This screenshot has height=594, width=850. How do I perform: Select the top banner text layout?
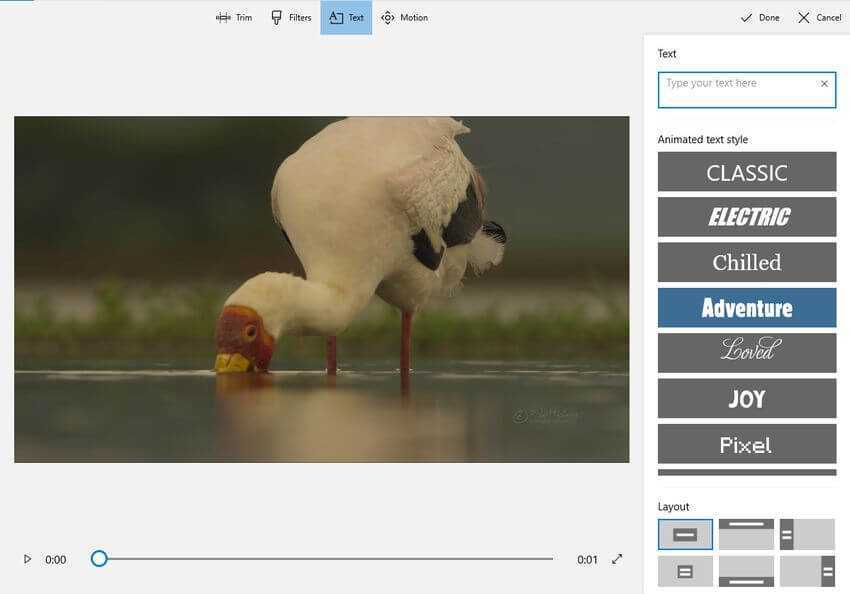746,534
